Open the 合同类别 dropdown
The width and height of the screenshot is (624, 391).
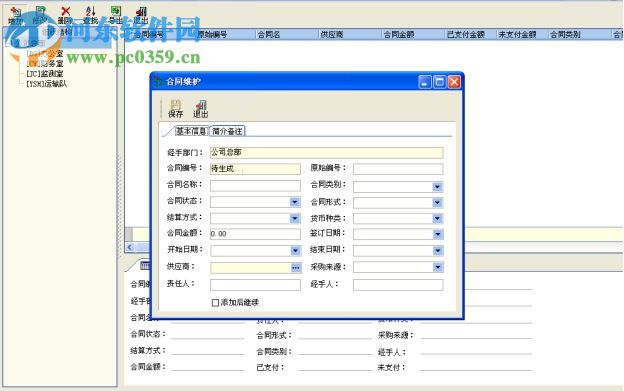(x=437, y=187)
